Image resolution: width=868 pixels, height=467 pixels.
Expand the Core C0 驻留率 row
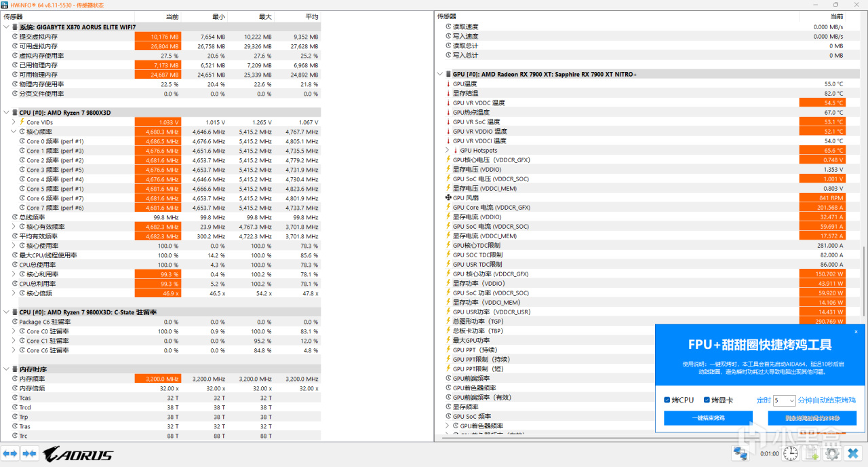[x=14, y=331]
